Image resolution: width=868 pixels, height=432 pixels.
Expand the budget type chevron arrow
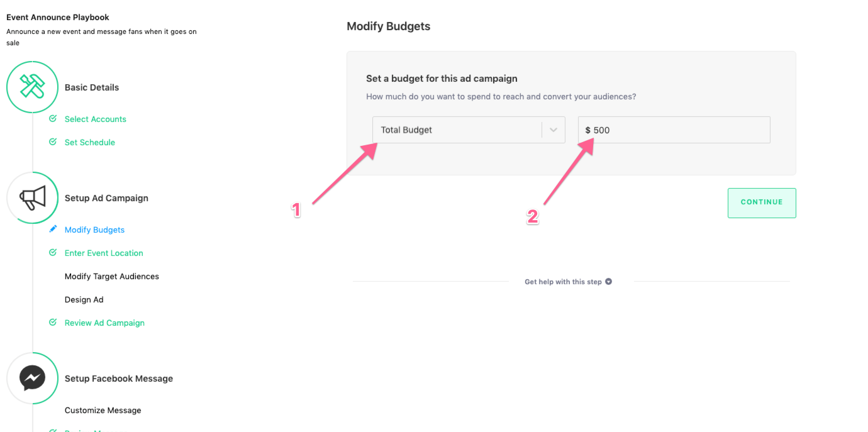tap(554, 130)
